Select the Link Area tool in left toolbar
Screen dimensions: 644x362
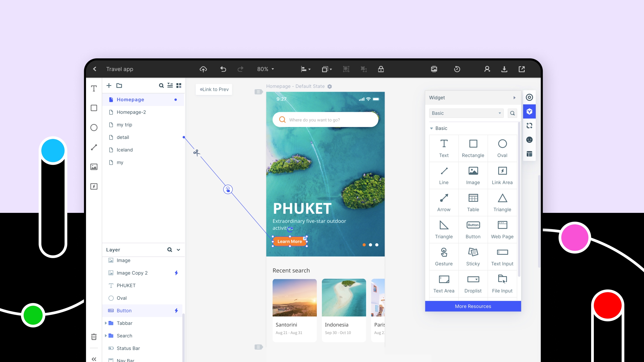[x=94, y=186]
